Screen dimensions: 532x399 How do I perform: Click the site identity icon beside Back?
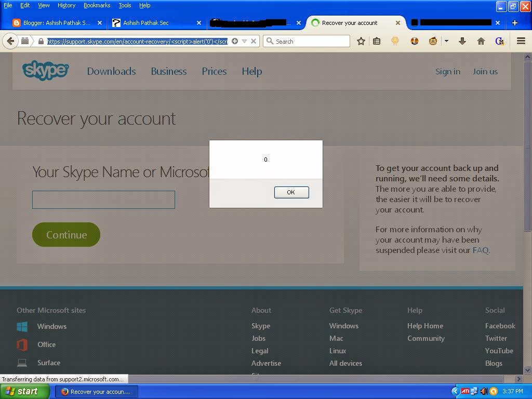[25, 41]
